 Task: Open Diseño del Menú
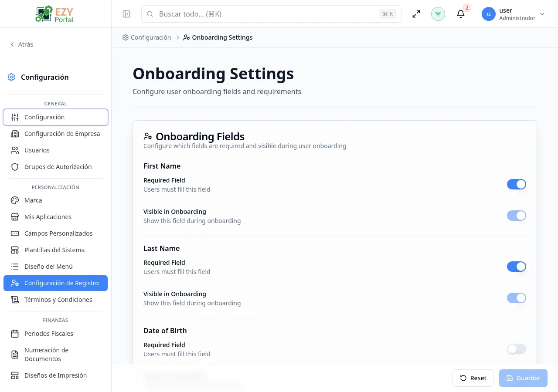pyautogui.click(x=55, y=267)
